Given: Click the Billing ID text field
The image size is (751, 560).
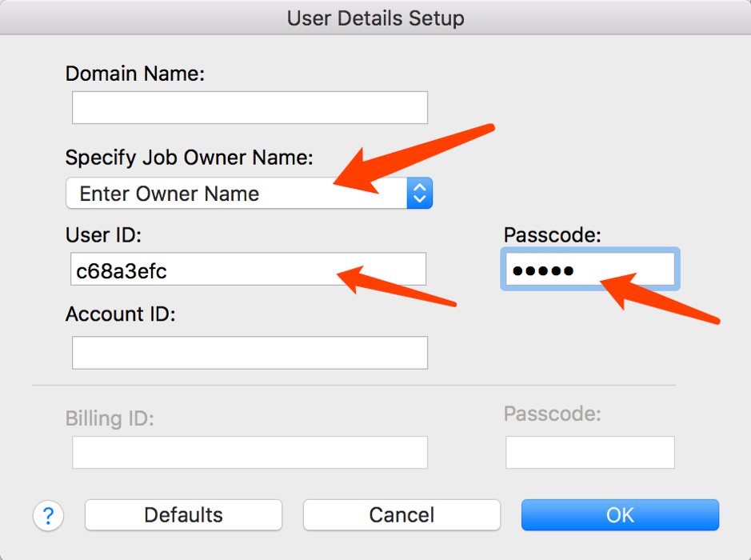Looking at the screenshot, I should tap(250, 452).
